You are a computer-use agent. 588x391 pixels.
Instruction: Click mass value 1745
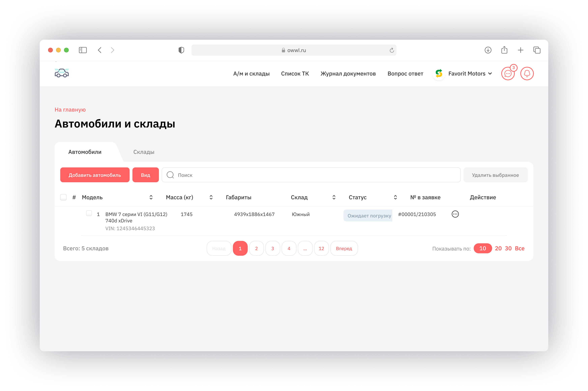[x=187, y=214]
